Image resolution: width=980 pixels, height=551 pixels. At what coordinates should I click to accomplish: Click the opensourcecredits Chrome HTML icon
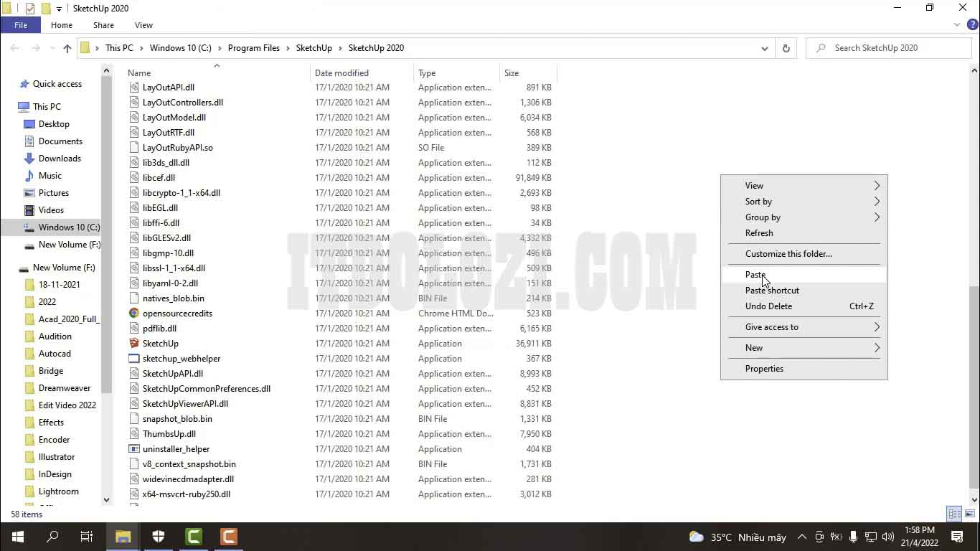[134, 314]
